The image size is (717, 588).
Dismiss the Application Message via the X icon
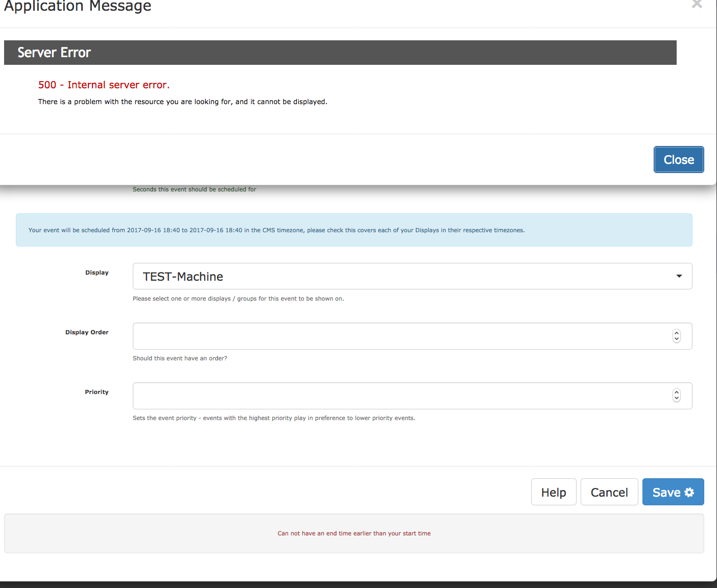pos(697,4)
